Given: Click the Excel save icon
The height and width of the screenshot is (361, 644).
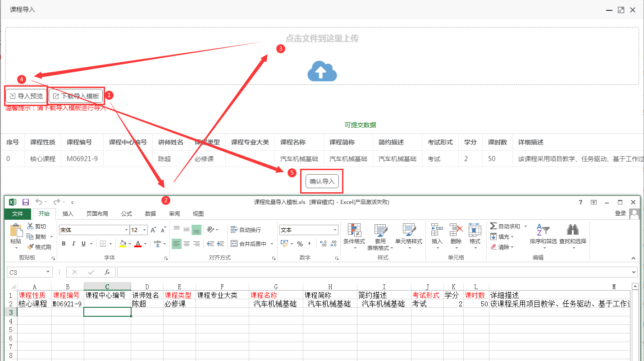Looking at the screenshot, I should click(26, 202).
